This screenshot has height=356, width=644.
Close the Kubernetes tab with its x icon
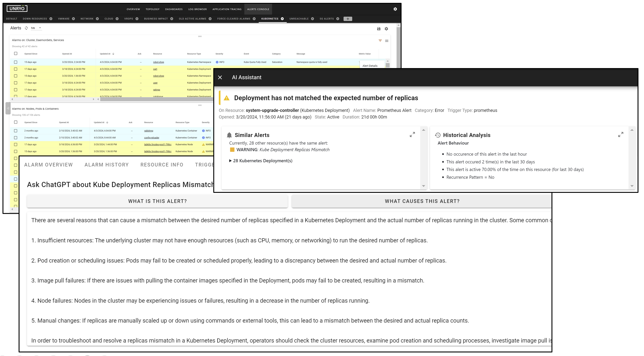[x=282, y=19]
